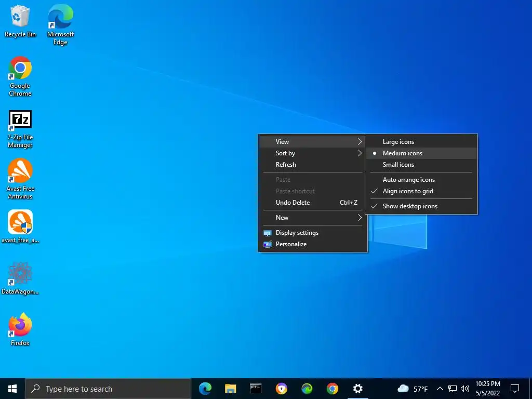Viewport: 532px width, 399px height.
Task: Open File Explorer from the taskbar
Action: (230, 389)
